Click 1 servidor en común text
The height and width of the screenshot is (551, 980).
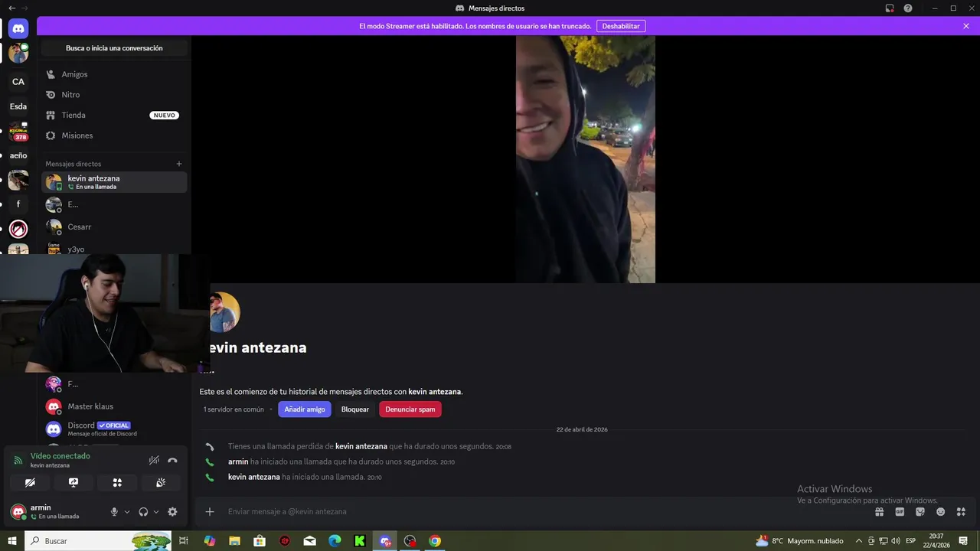coord(234,409)
